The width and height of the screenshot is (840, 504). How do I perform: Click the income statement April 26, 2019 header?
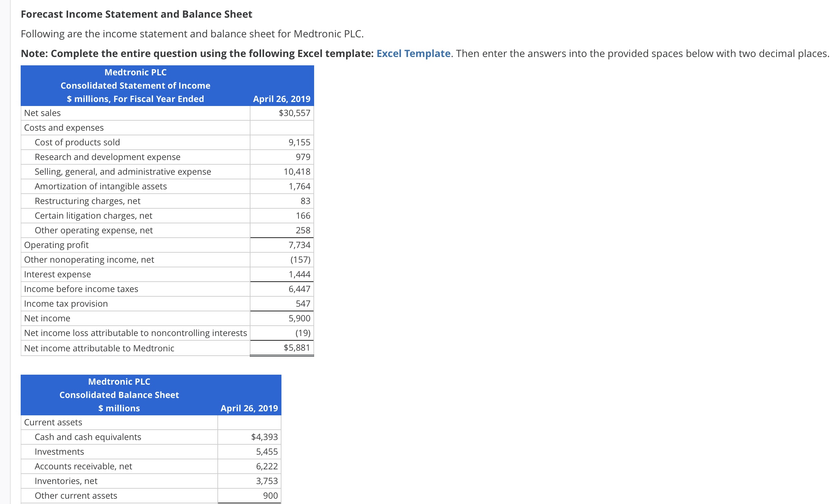tap(281, 99)
